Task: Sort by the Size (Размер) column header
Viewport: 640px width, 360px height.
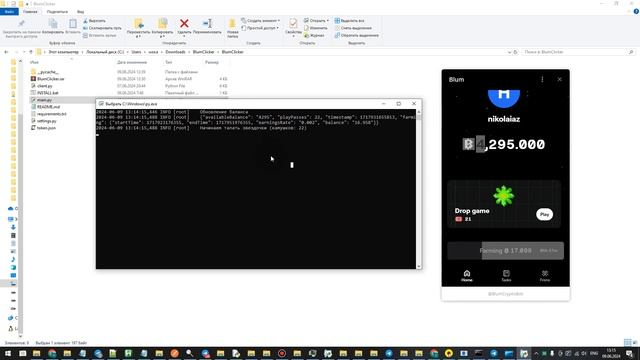Action: point(212,62)
